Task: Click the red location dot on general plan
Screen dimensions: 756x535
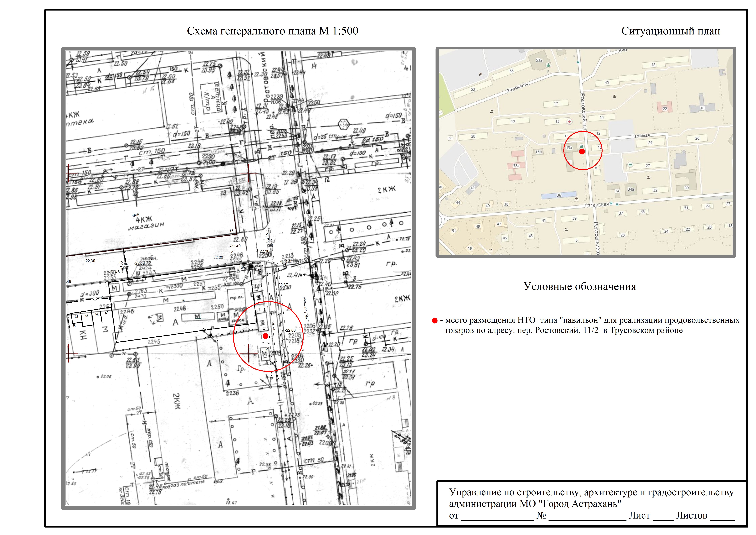Action: pos(265,336)
